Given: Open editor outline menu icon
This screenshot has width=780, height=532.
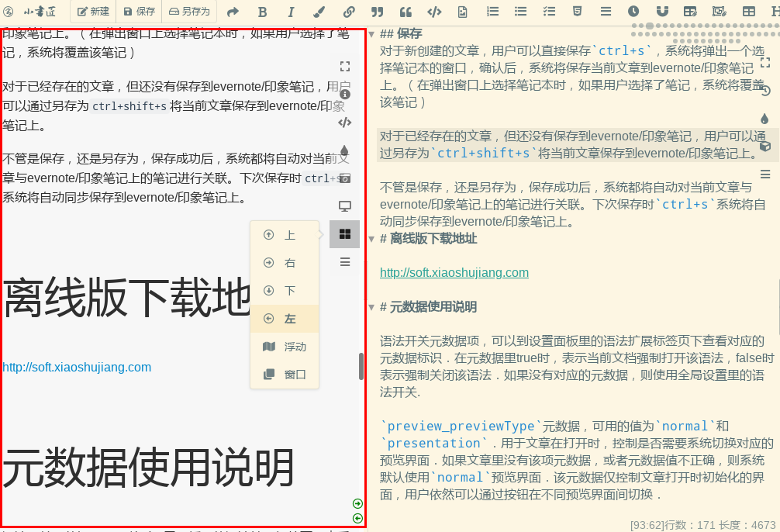Looking at the screenshot, I should point(765,174).
